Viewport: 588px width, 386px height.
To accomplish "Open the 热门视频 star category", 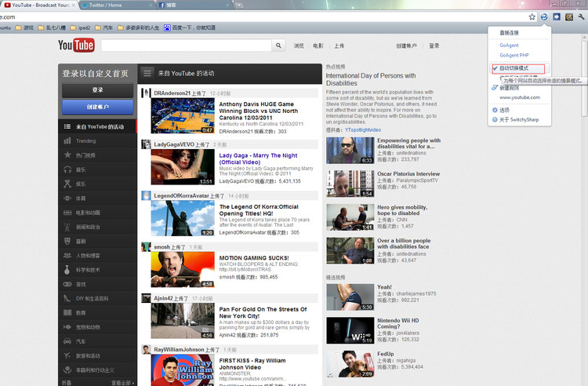I will click(97, 155).
